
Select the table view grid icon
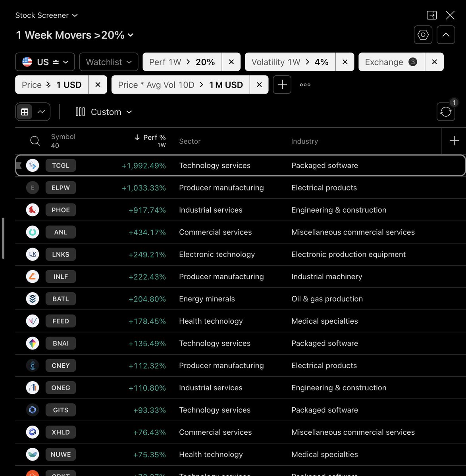coord(25,112)
